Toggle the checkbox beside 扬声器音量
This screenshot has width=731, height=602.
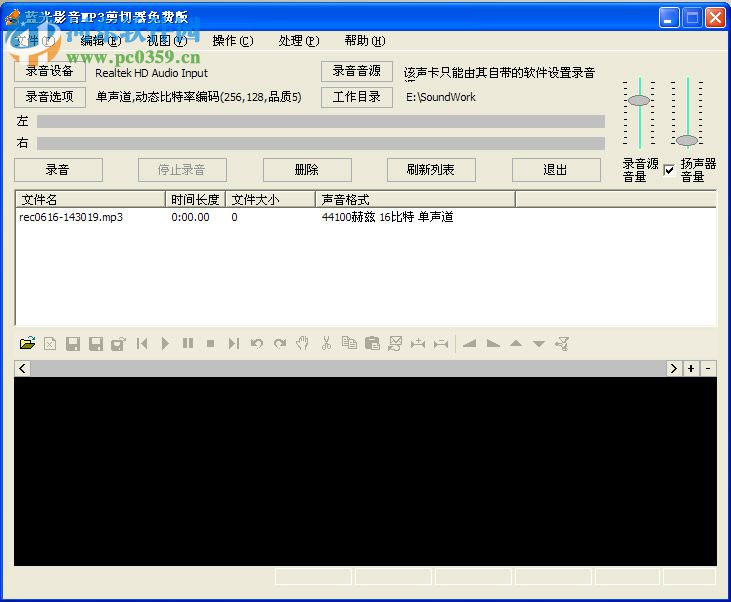[x=669, y=170]
